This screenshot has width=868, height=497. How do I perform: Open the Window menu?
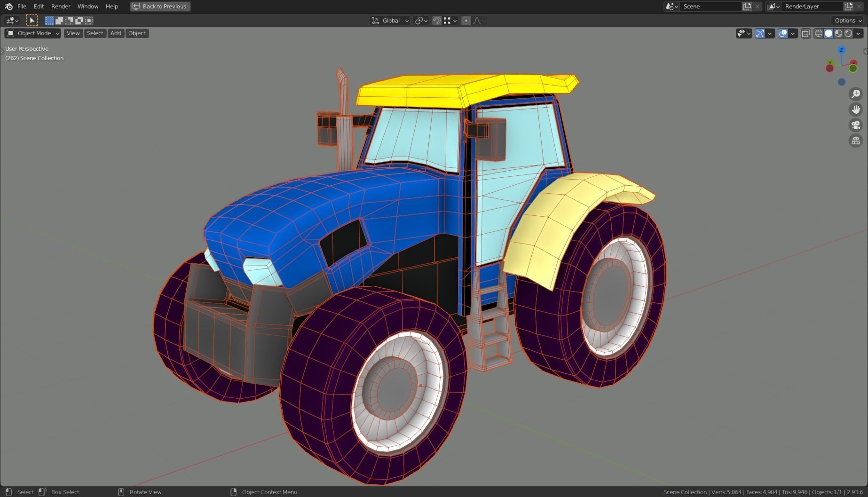point(88,7)
